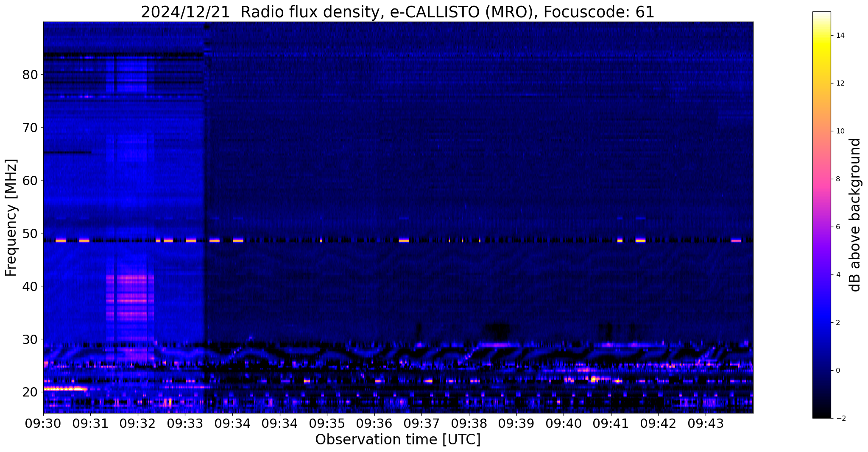Click the 30 MHz frequency tick label
The height and width of the screenshot is (452, 868).
[30, 339]
